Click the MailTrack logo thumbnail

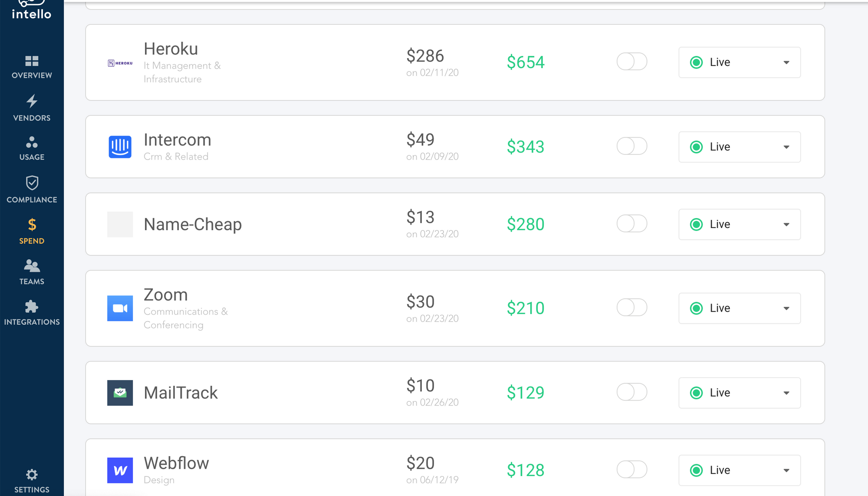[120, 393]
